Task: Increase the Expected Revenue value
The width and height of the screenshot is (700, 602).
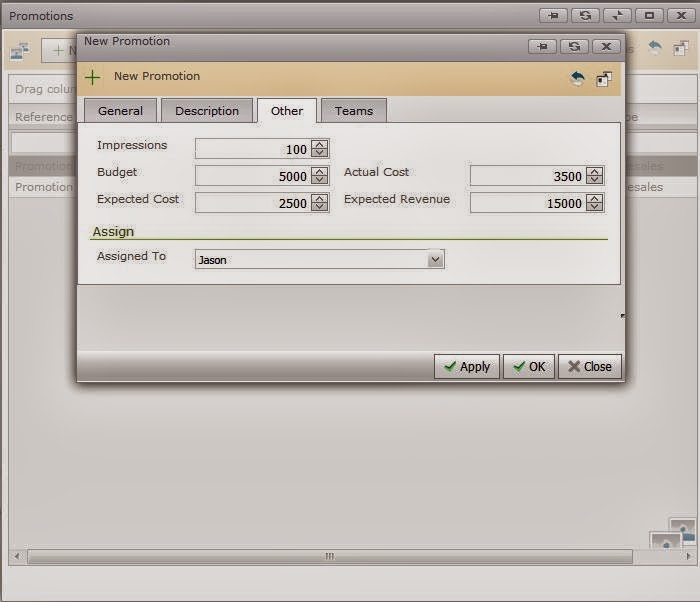Action: [594, 198]
